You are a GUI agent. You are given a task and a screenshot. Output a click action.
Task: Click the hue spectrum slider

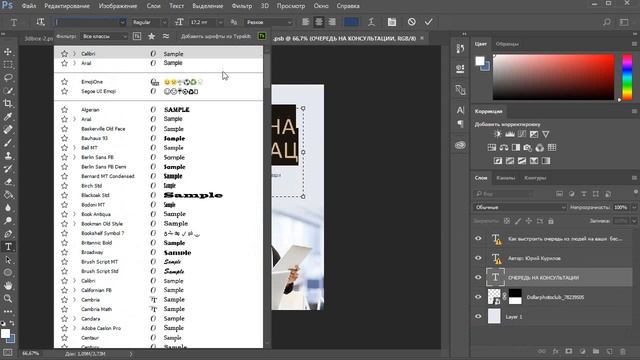pyautogui.click(x=627, y=77)
